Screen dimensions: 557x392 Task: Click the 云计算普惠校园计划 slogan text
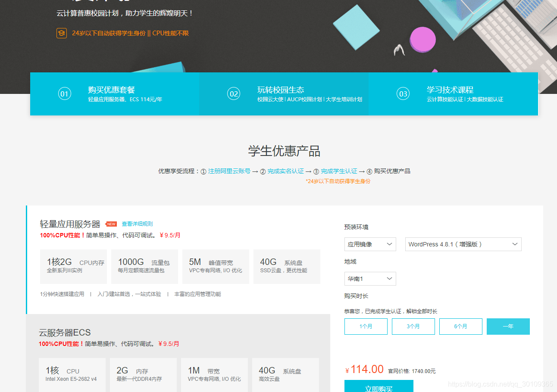click(x=125, y=13)
